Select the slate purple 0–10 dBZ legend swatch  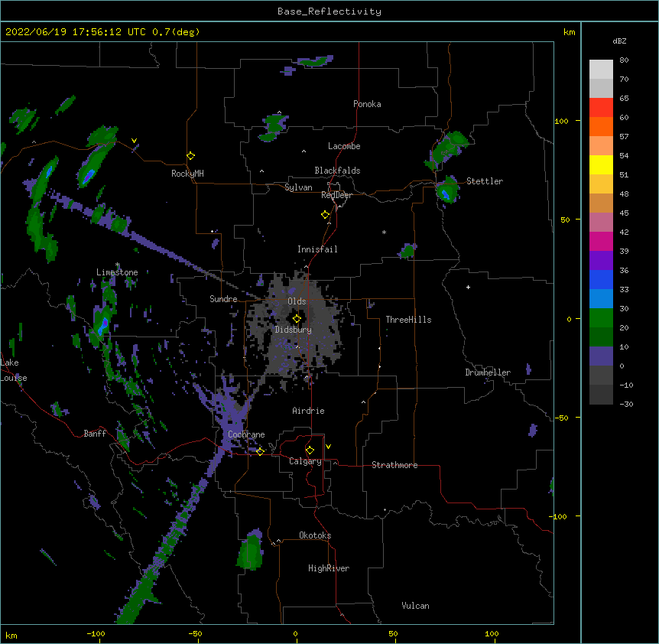pyautogui.click(x=601, y=356)
